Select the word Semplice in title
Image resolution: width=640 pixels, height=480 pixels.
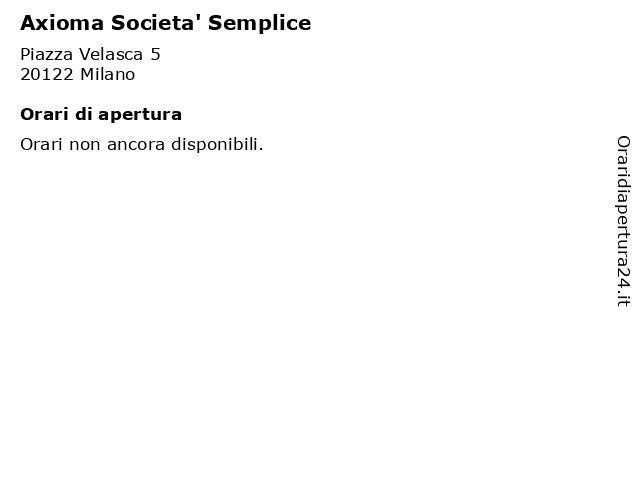(x=260, y=24)
